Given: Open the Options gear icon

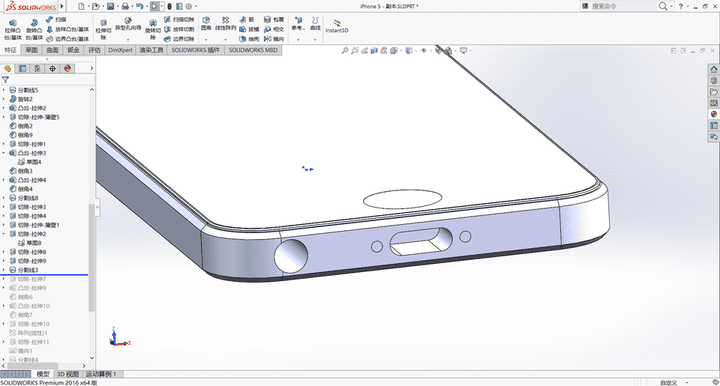Looking at the screenshot, I should [x=189, y=6].
